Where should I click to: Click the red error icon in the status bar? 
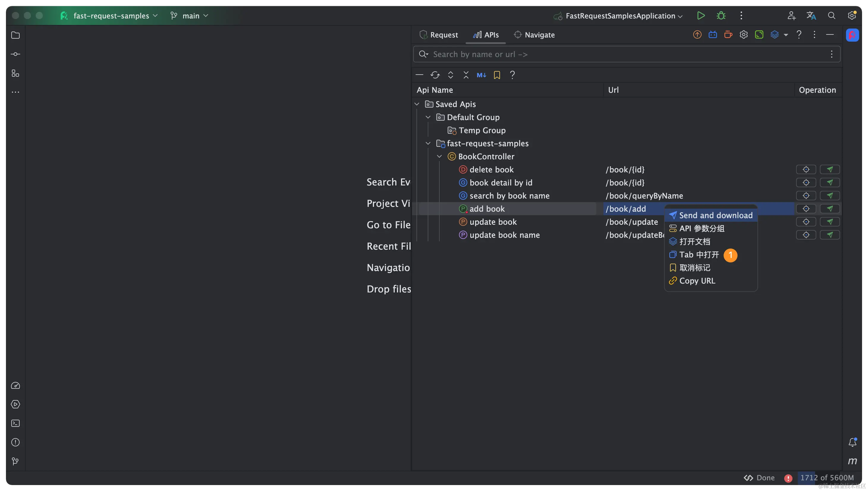click(x=788, y=478)
